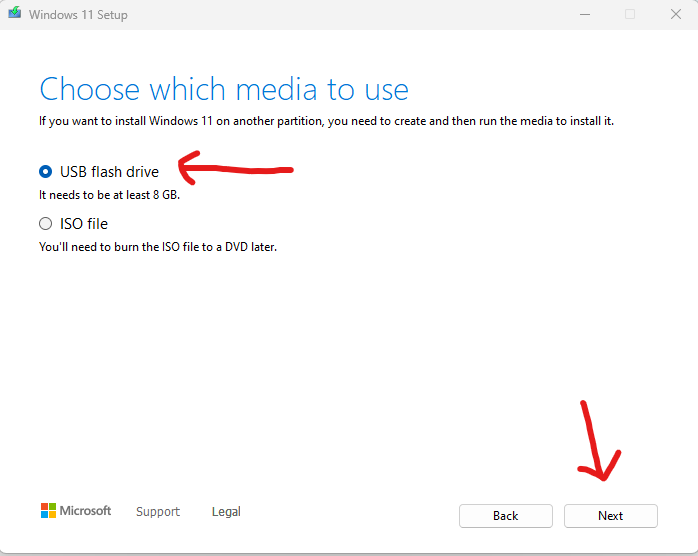Click the text 'It needs to be at least 8 GB.'

[110, 195]
